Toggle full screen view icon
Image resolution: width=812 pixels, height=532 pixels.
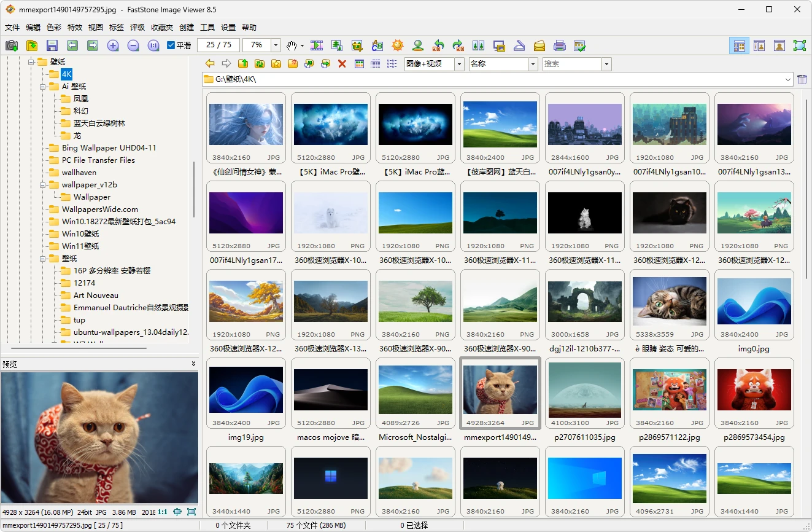pyautogui.click(x=800, y=45)
